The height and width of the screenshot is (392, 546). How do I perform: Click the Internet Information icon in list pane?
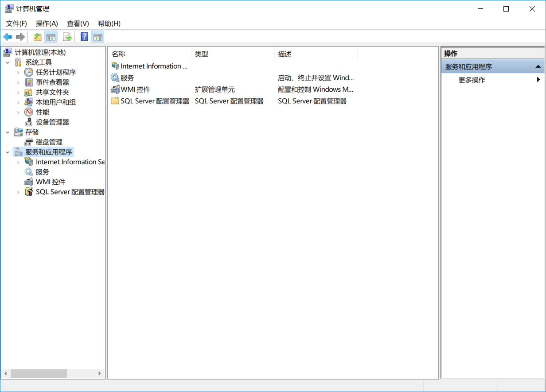pos(115,66)
